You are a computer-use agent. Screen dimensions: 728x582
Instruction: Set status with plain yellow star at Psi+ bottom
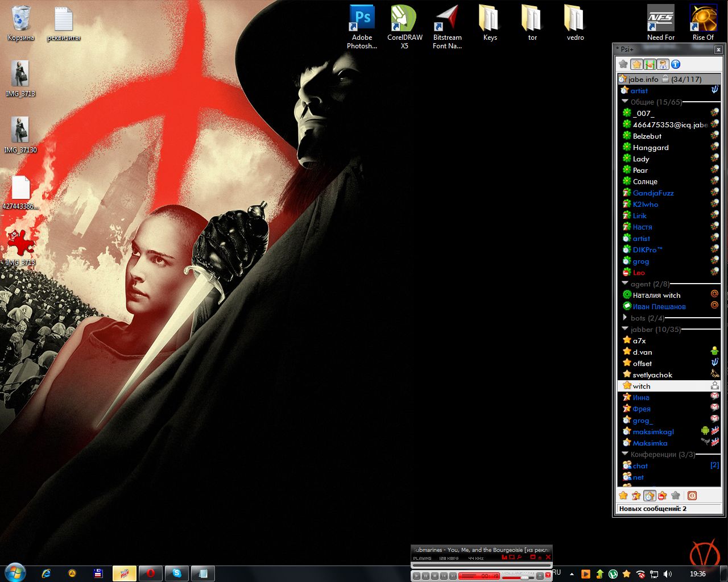pyautogui.click(x=623, y=496)
